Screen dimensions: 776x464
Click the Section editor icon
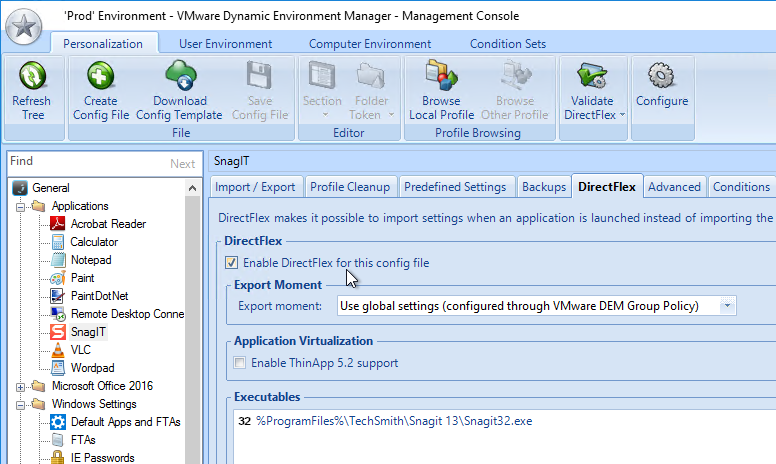click(x=322, y=75)
